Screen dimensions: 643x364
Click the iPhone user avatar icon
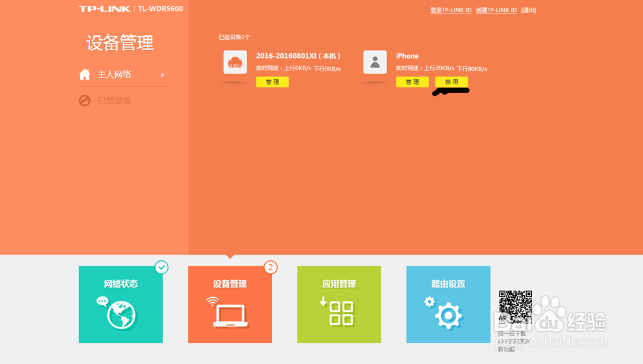point(375,62)
